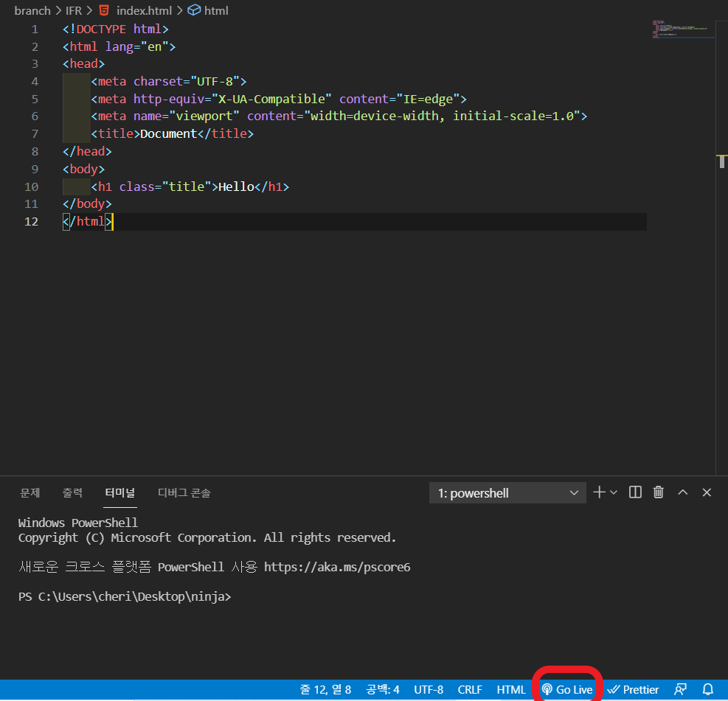Click the feedback icon in status bar
The image size is (728, 701).
click(681, 689)
